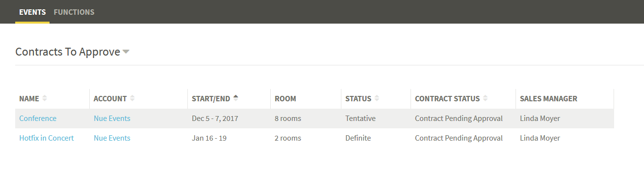This screenshot has width=644, height=178.
Task: Select the 8 rooms cell
Action: tap(288, 119)
